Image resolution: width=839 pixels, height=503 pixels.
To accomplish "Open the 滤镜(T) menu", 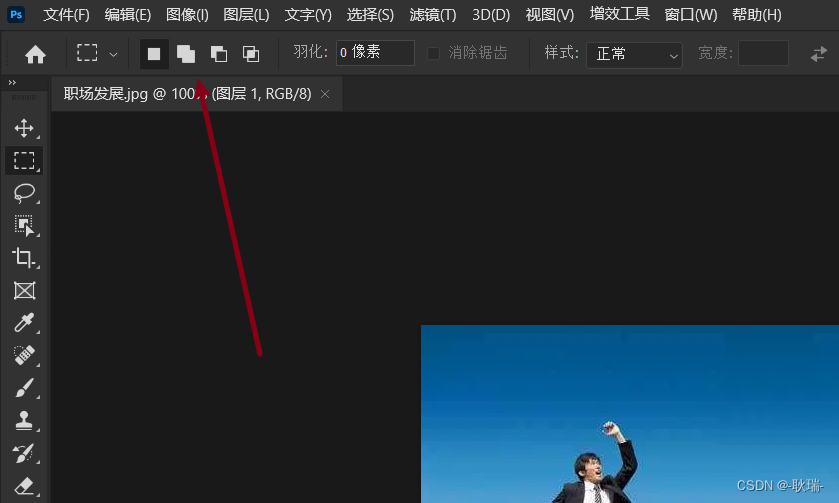I will click(433, 14).
